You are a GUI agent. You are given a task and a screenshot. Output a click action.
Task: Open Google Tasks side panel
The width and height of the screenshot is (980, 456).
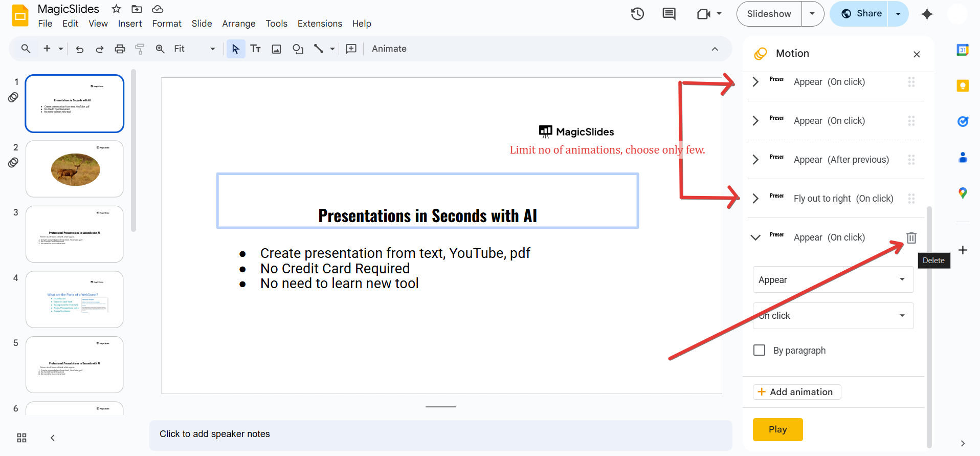tap(963, 121)
